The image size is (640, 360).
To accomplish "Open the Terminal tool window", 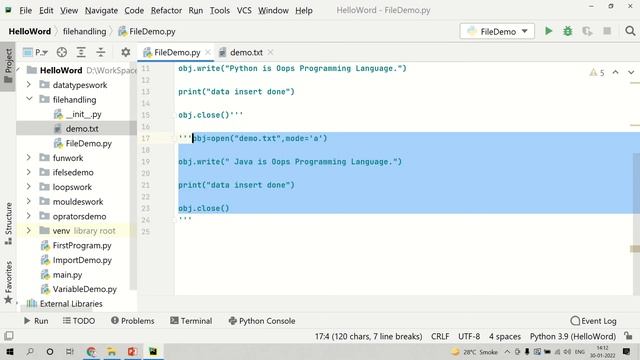I will pos(191,321).
